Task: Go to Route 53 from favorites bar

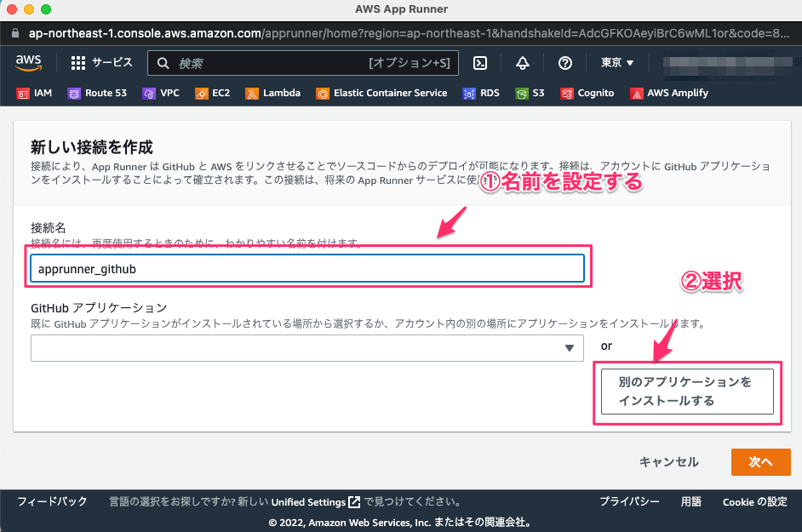Action: 106,93
